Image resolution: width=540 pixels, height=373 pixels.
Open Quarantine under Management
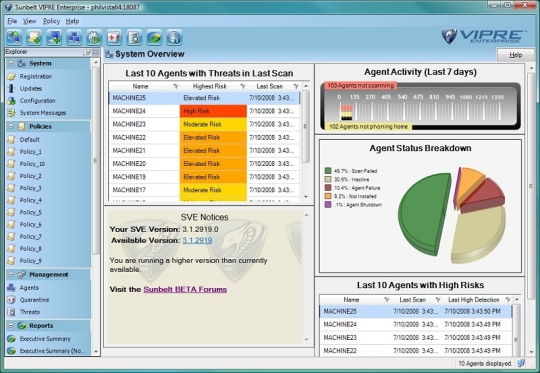(34, 300)
